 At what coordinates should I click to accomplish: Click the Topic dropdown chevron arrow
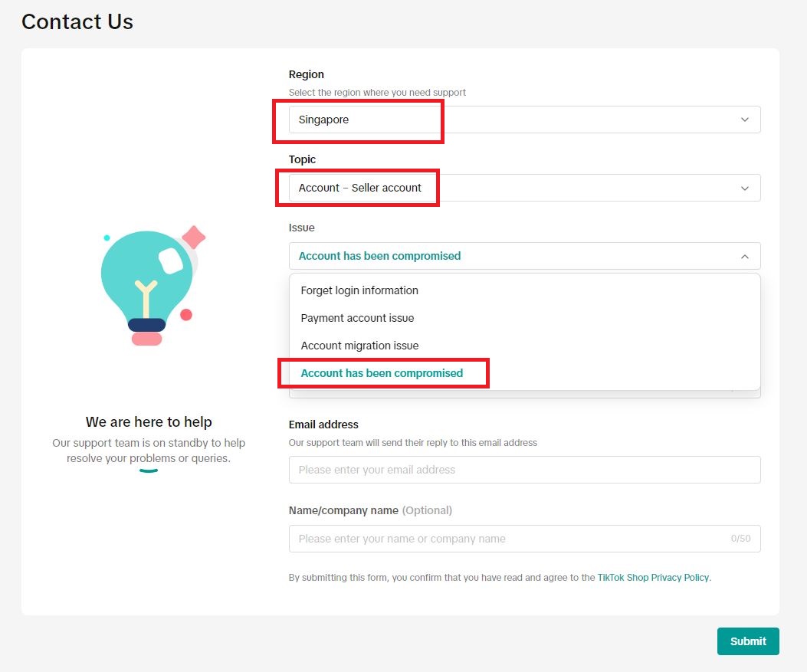[x=744, y=188]
